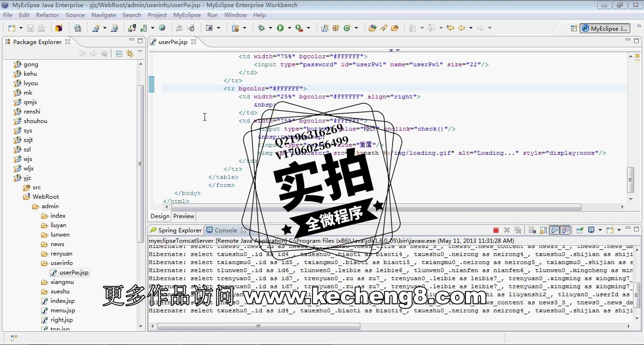The image size is (644, 345).
Task: Open the Debug dropdown arrow
Action: tap(270, 28)
